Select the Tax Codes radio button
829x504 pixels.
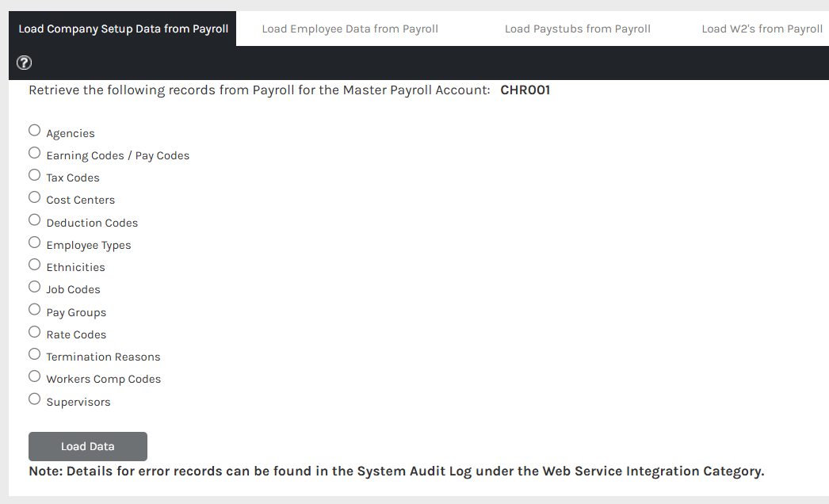(x=34, y=175)
